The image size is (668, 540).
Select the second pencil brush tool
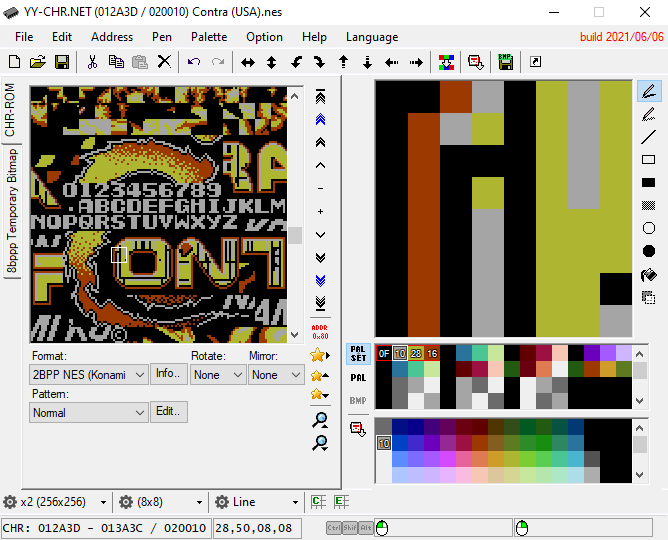click(x=649, y=114)
